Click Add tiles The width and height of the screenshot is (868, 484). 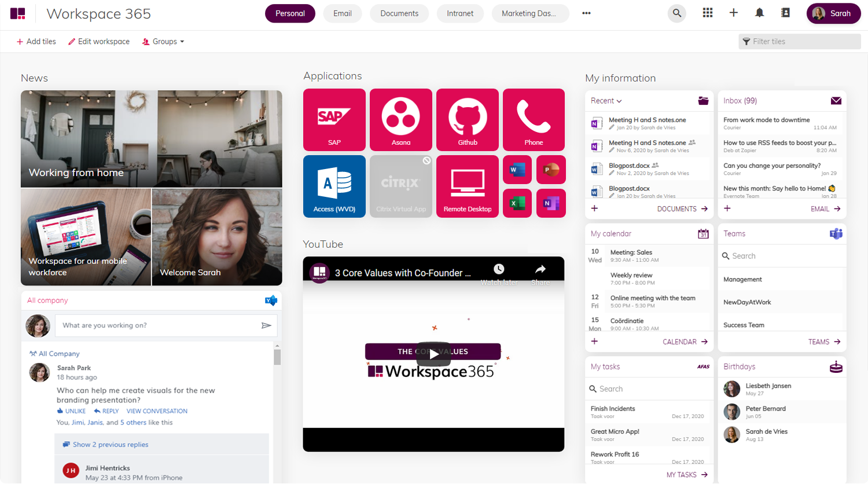click(x=36, y=42)
